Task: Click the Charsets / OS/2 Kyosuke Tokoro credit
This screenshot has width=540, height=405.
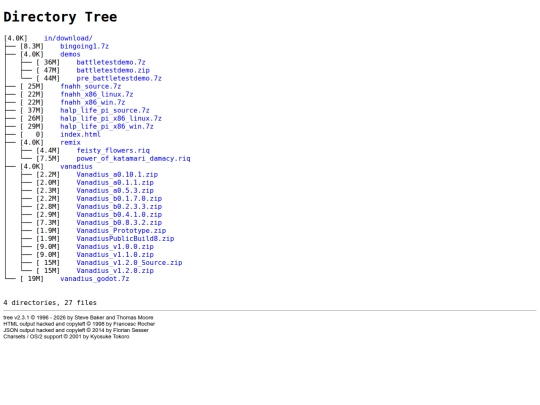Action: (66, 337)
